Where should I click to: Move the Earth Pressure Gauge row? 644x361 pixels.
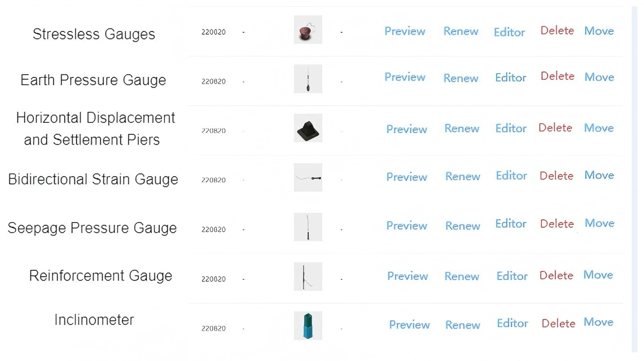599,77
